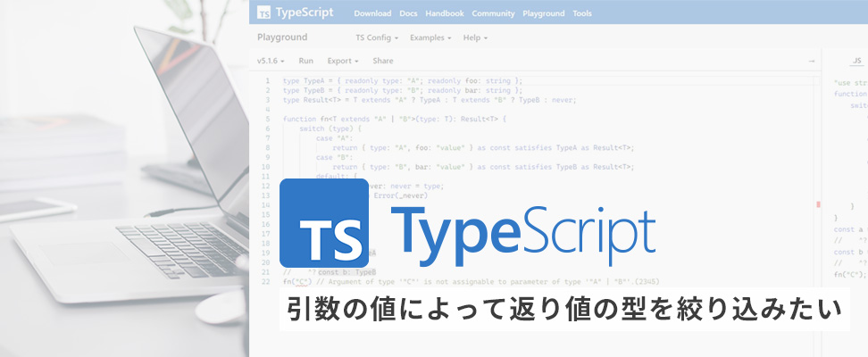Viewport: 868px width, 357px height.
Task: Select Playground in the top navigation
Action: tap(544, 13)
